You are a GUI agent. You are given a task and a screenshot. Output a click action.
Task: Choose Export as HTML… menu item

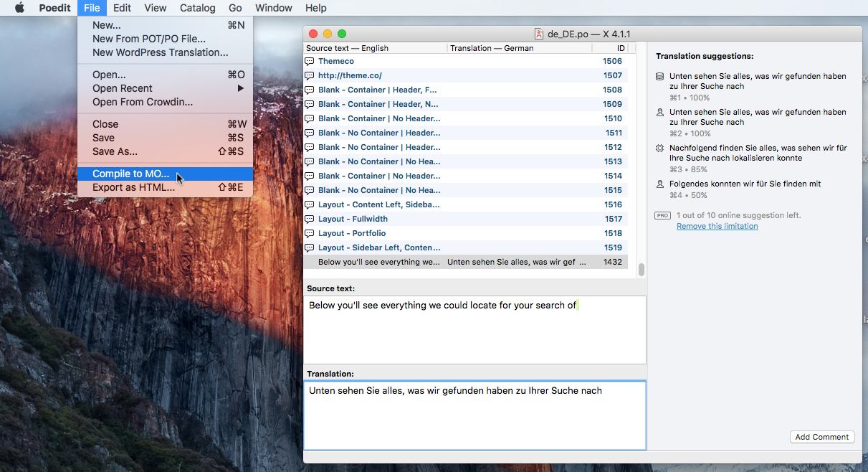(165, 187)
